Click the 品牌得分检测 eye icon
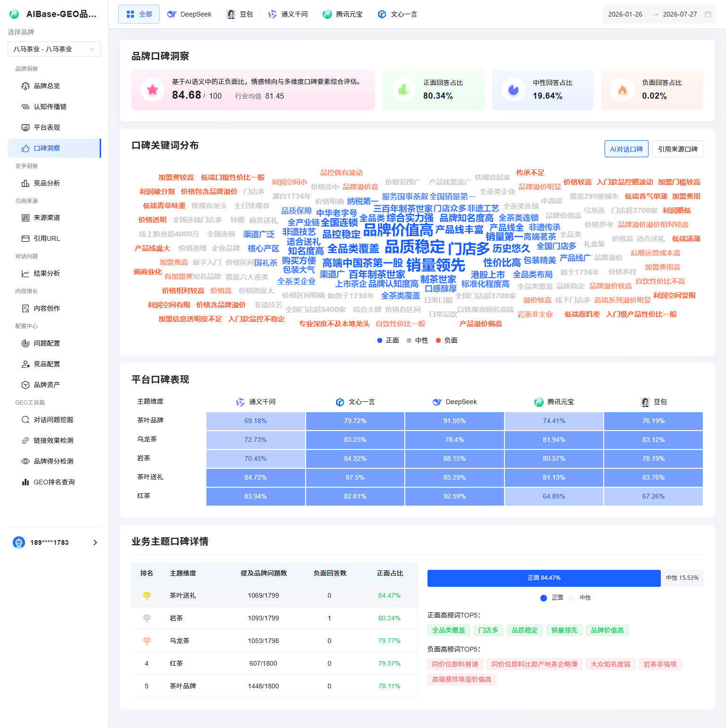The width and height of the screenshot is (726, 728). (x=26, y=461)
